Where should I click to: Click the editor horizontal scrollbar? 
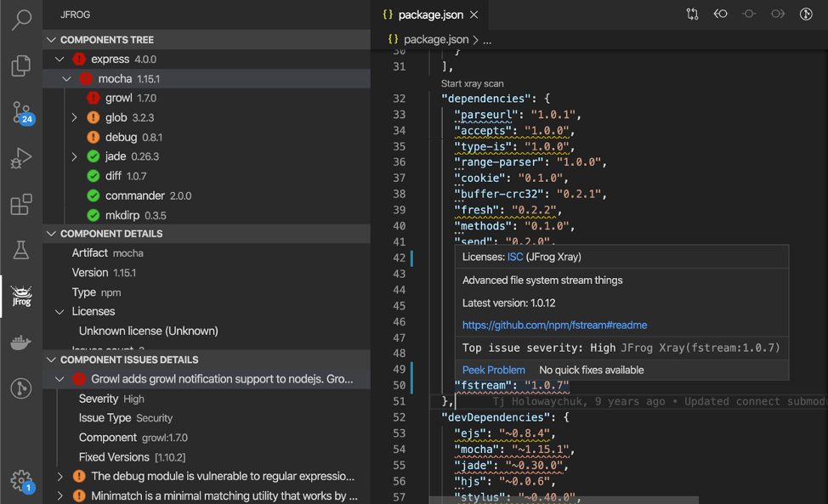tap(564, 500)
